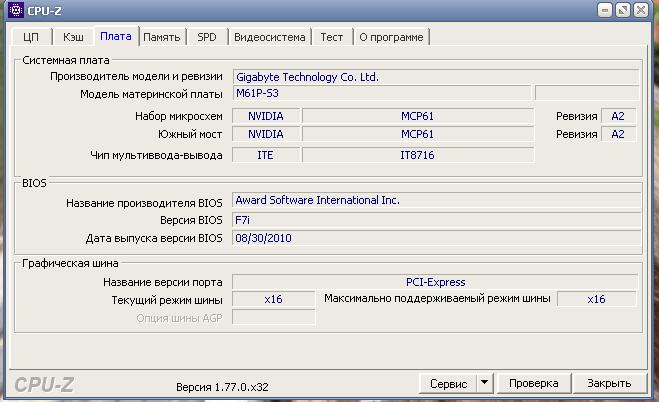This screenshot has height=402, width=659.
Task: Click the ITE multi-I/O vendor value
Action: (266, 155)
